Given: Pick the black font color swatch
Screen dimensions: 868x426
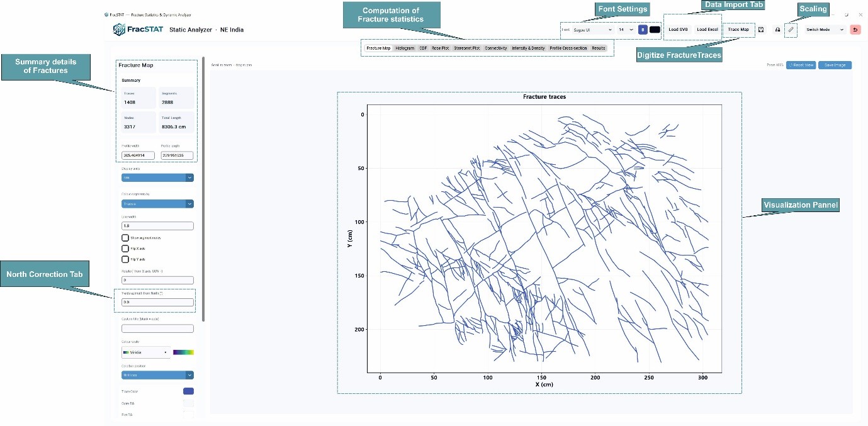Looking at the screenshot, I should click(655, 30).
